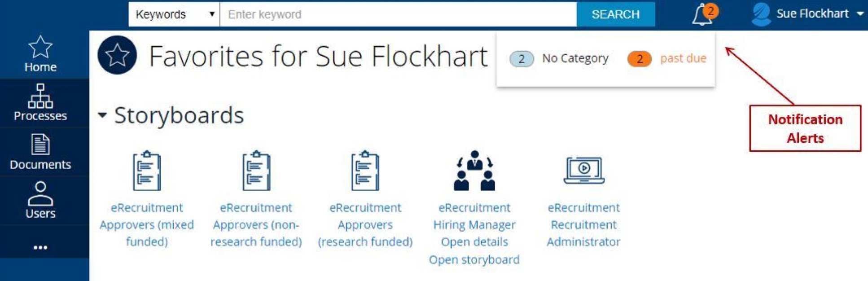The image size is (868, 281).
Task: Click the research funded approvers clipboard icon
Action: 365,171
